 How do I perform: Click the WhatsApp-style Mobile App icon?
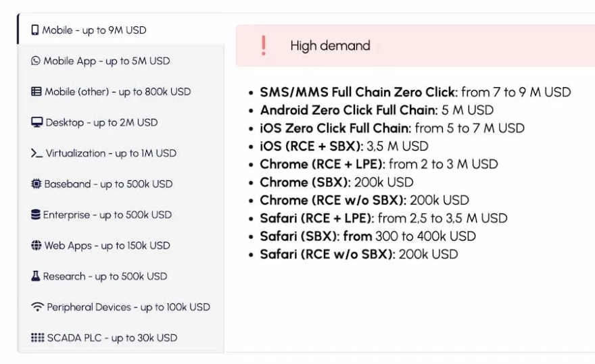(x=37, y=61)
